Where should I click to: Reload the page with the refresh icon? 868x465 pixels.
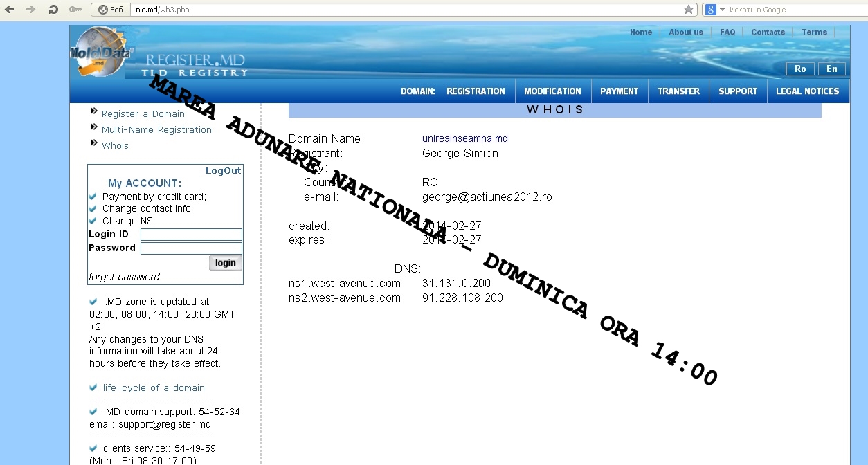pos(53,10)
